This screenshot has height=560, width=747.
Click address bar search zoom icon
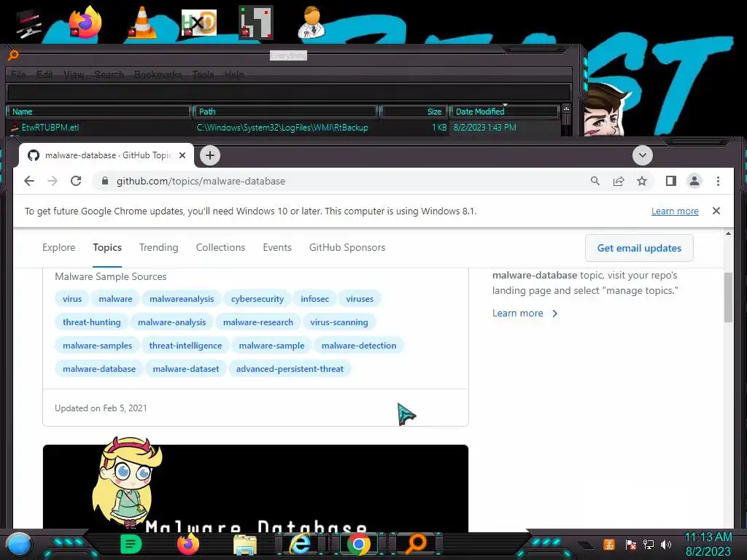coord(595,181)
